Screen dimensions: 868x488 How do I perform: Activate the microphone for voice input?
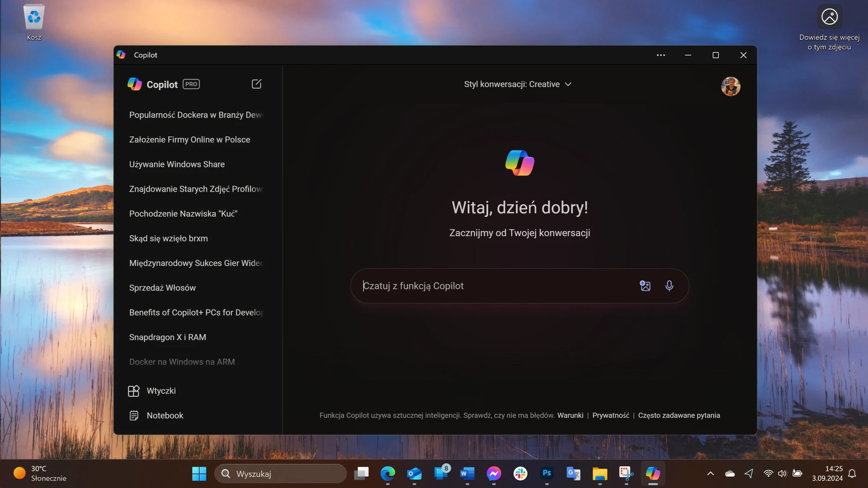point(669,286)
